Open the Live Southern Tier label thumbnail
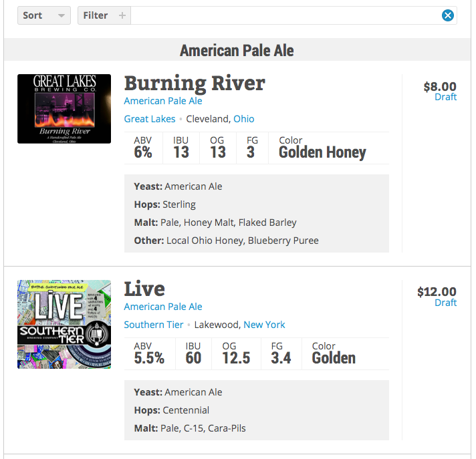Image resolution: width=476 pixels, height=459 pixels. click(64, 324)
